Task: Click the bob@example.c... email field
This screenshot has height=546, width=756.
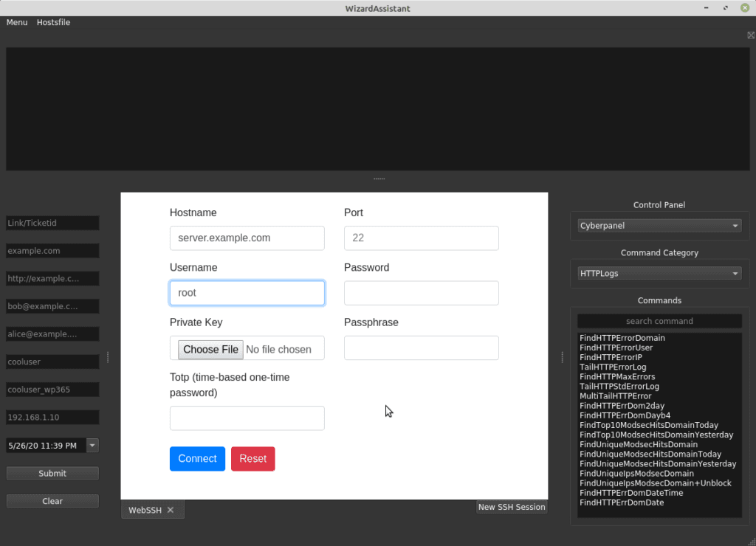Action: pyautogui.click(x=52, y=306)
